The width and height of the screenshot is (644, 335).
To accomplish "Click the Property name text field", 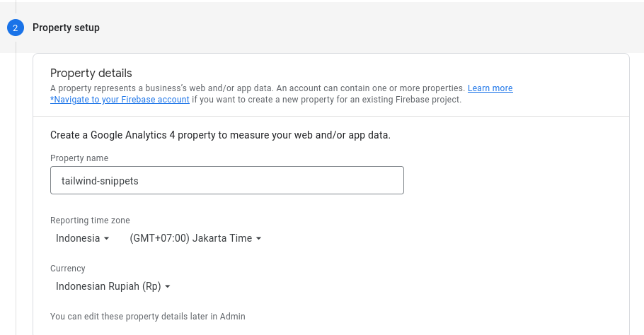I will click(x=226, y=180).
